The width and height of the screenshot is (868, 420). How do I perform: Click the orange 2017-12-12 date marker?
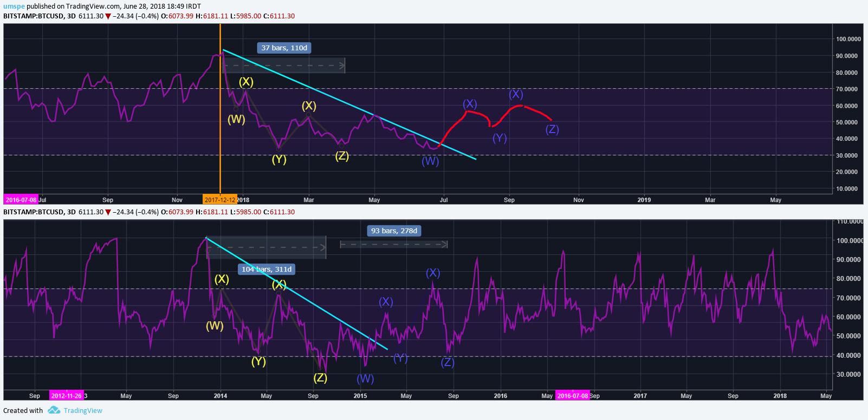coord(220,200)
